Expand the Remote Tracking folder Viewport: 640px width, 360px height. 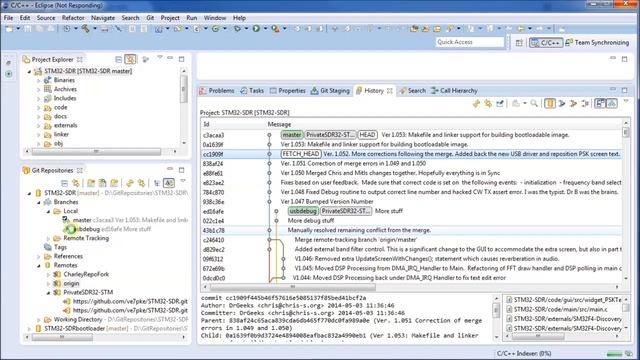(48, 238)
